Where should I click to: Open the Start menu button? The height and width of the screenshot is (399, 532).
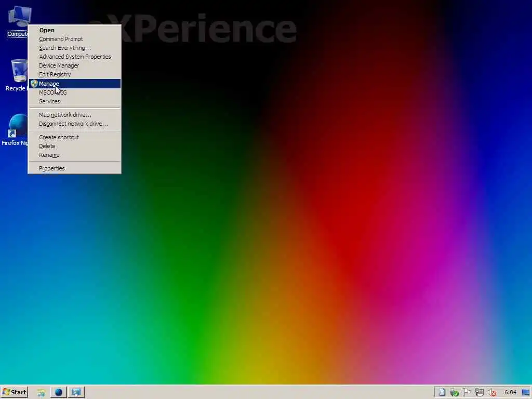click(x=14, y=392)
